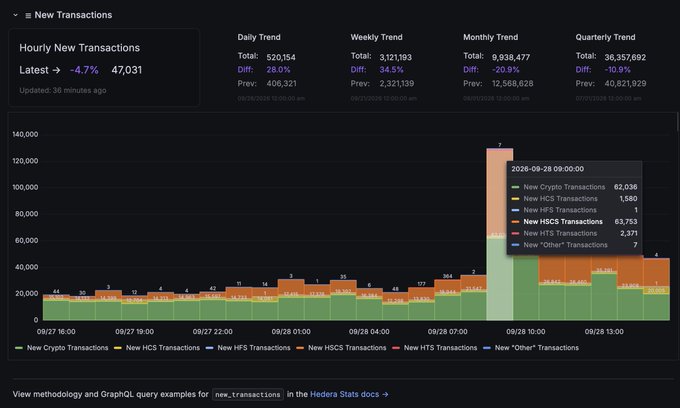
Task: Click the Updated 36 minutes ago text
Action: click(x=63, y=90)
